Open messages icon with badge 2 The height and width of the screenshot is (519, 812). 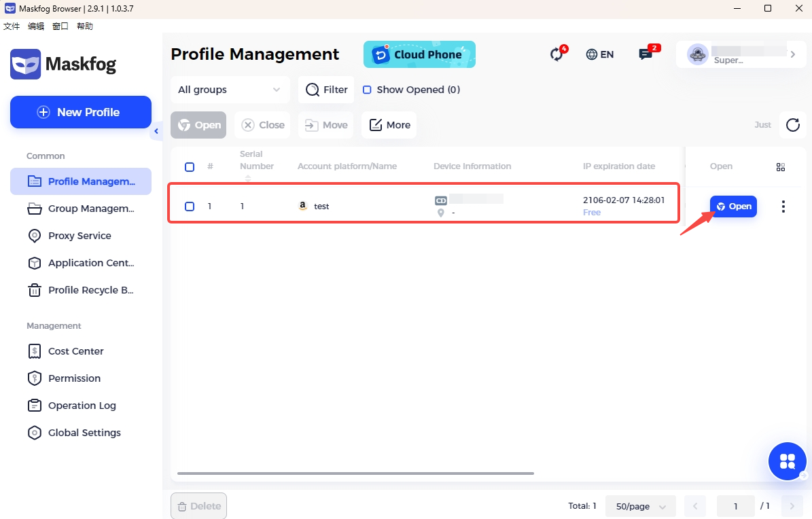(646, 54)
